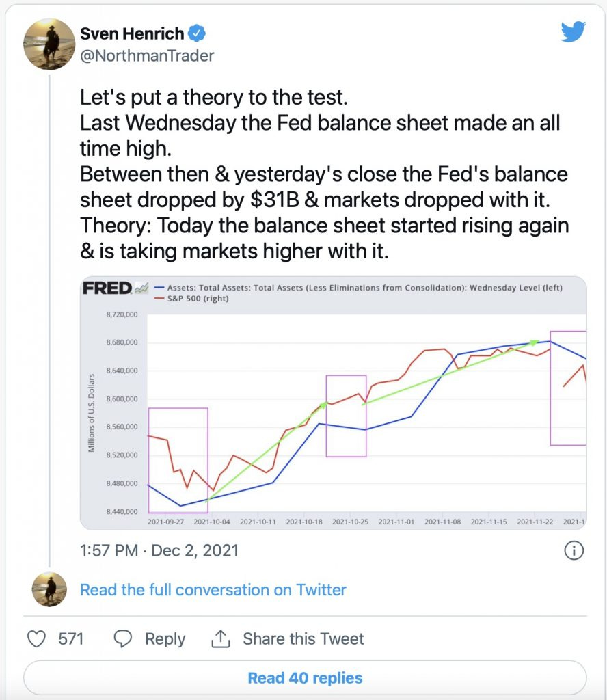Image resolution: width=607 pixels, height=700 pixels.
Task: Click the tweet timestamp Dec 2, 2021
Action: pyautogui.click(x=159, y=550)
